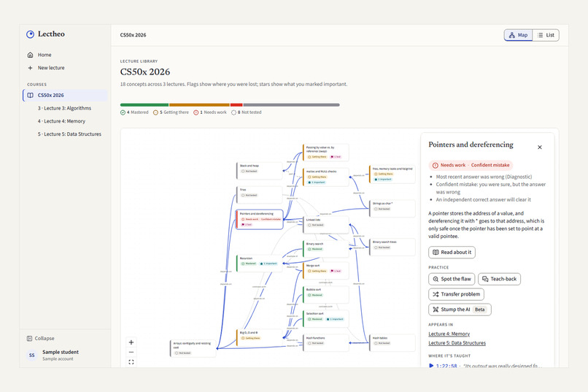Start the Spot the flaw practice
This screenshot has width=588, height=392.
[452, 279]
